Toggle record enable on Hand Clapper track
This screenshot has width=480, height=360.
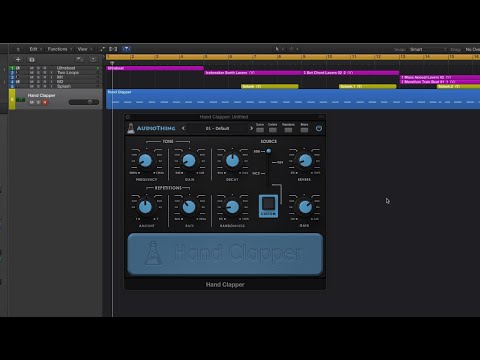(45, 102)
